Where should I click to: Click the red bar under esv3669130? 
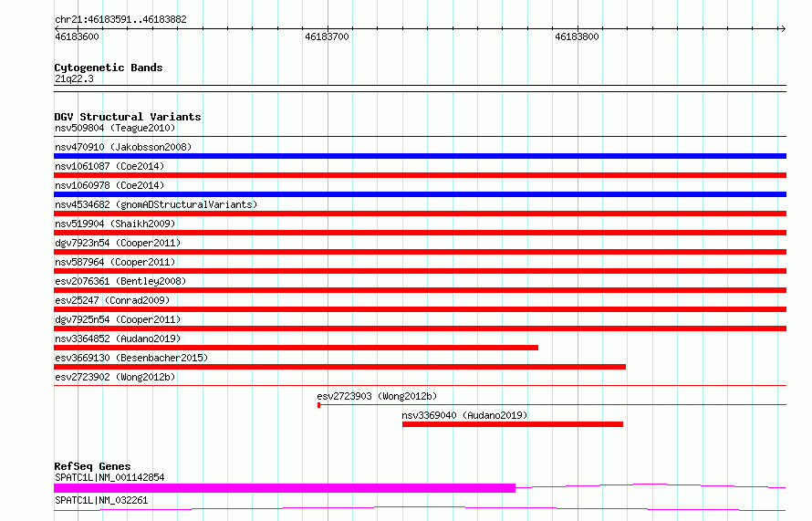click(x=339, y=367)
